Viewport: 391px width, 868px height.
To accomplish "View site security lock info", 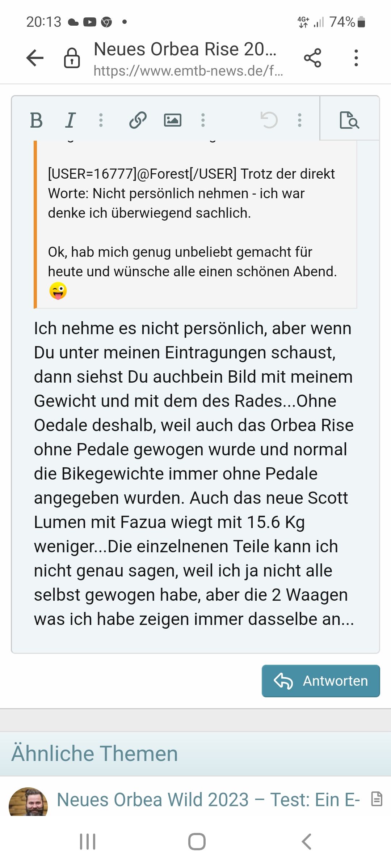I will [x=72, y=58].
